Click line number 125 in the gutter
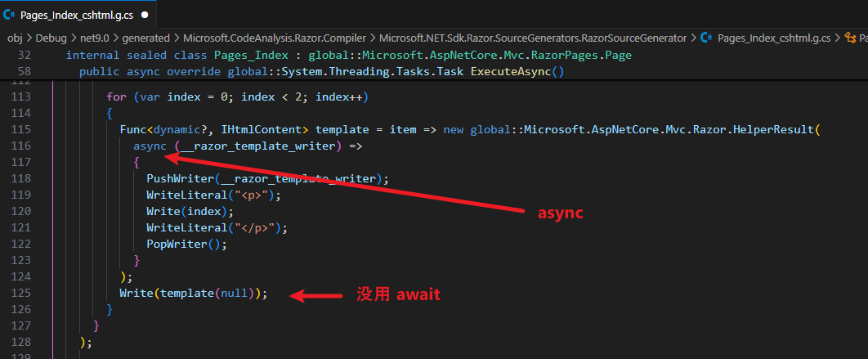Screen dimensions: 868x359 coord(21,293)
